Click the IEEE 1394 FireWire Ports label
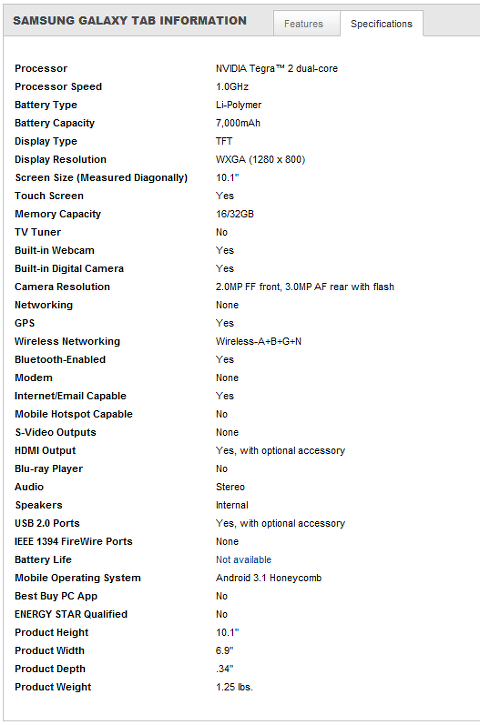The image size is (480, 725). (x=74, y=541)
